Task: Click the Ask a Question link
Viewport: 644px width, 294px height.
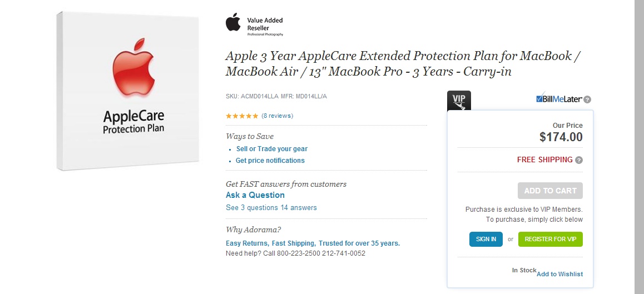Action: click(255, 195)
